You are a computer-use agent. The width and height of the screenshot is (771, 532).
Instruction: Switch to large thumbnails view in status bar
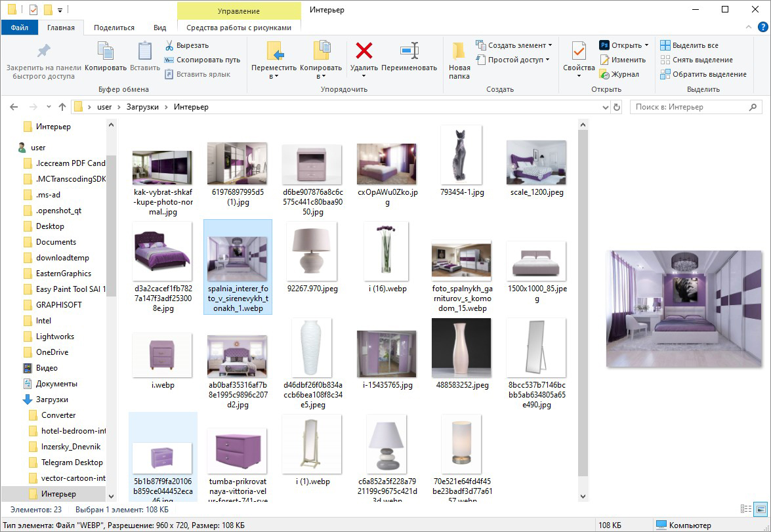click(760, 509)
